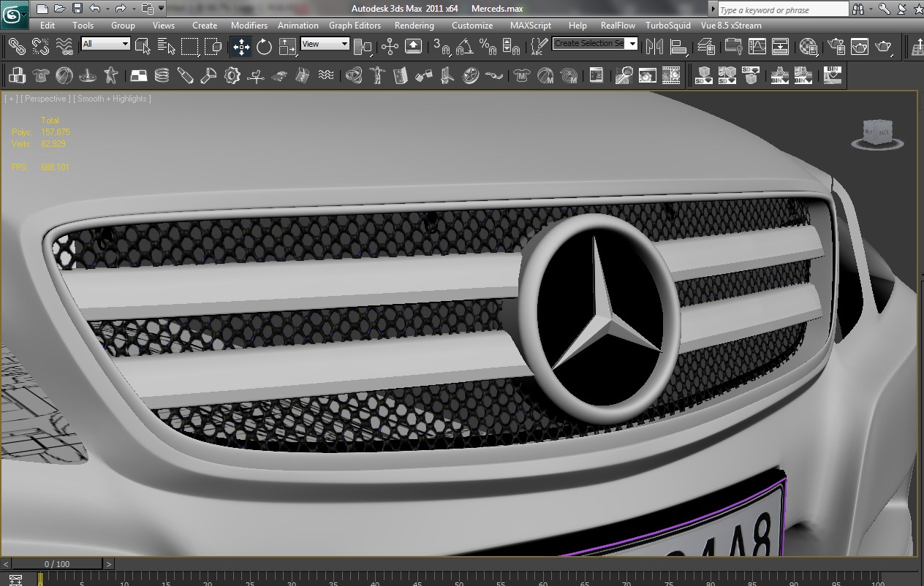Click the [Perspective] viewport label
This screenshot has height=586, width=924.
[46, 99]
